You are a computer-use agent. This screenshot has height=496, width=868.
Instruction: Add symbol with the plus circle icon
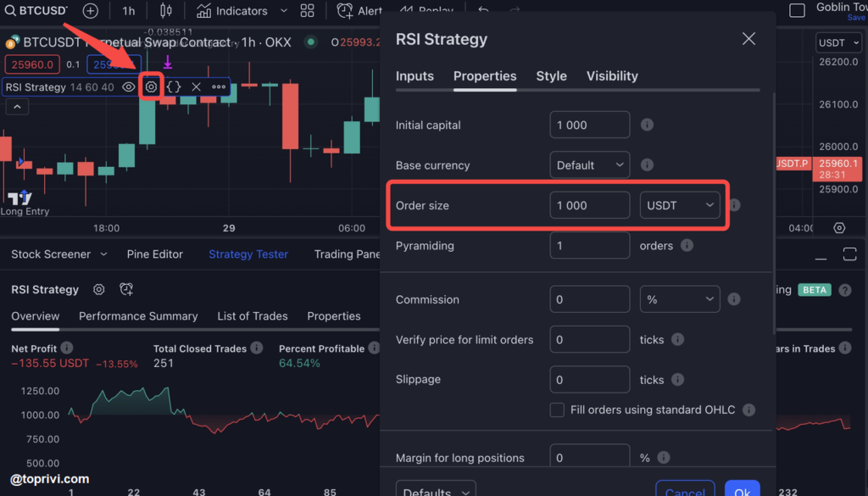coord(90,10)
